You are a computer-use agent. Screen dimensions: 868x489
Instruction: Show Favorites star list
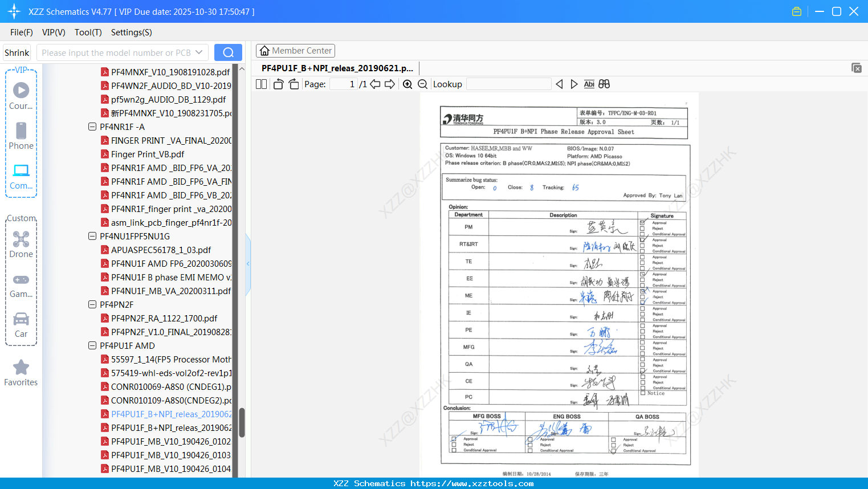21,373
